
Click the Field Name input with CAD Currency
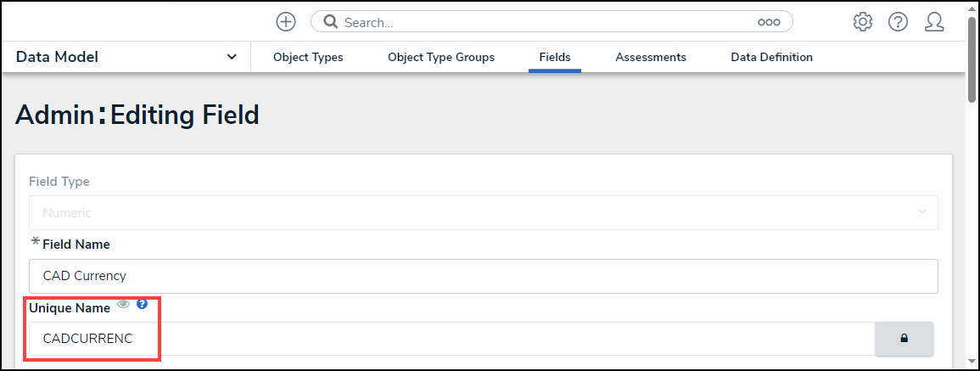point(483,276)
